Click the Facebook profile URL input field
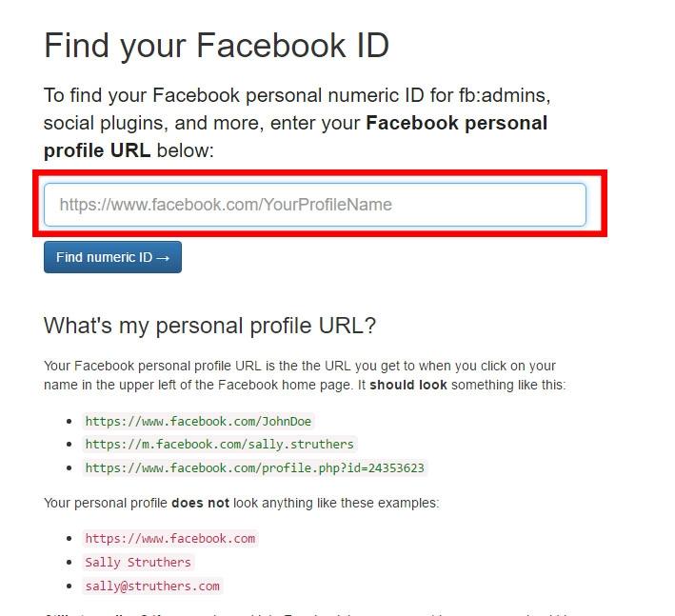 click(x=314, y=205)
